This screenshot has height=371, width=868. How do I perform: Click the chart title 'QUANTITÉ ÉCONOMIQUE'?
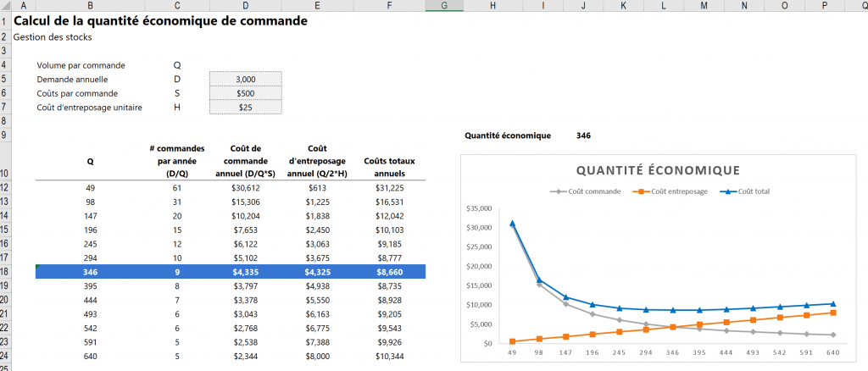[658, 169]
